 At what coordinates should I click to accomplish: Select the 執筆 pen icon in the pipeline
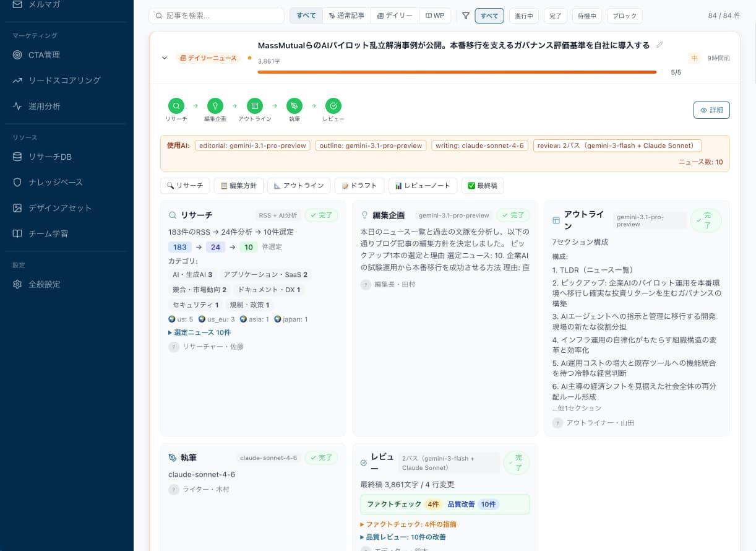pyautogui.click(x=294, y=105)
